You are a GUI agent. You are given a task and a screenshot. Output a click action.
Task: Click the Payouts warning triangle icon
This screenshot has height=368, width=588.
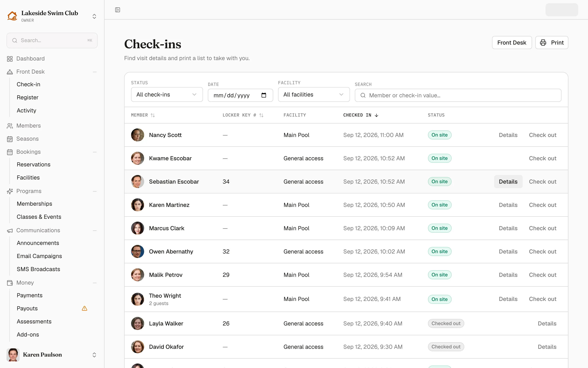(85, 308)
